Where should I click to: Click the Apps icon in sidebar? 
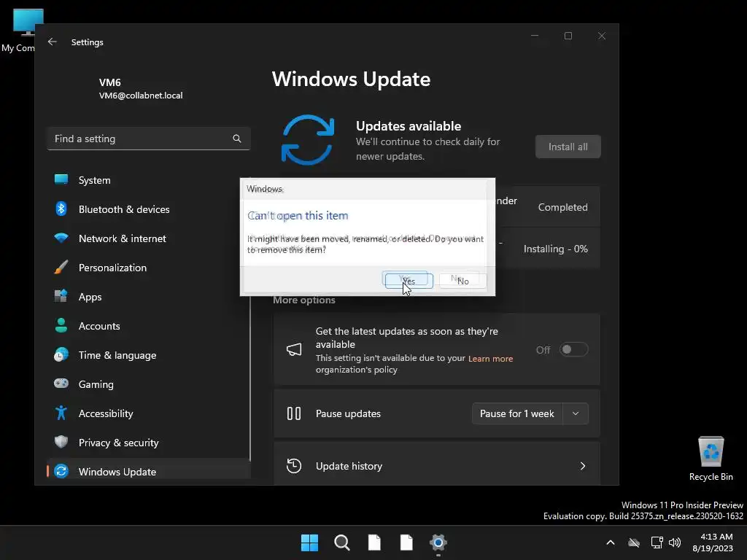(x=61, y=296)
